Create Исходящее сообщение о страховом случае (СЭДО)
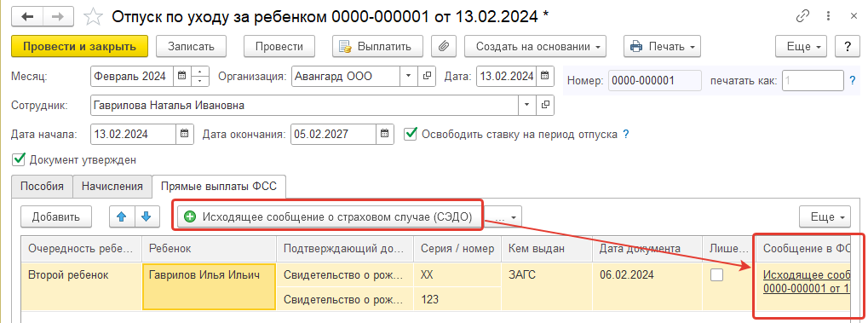This screenshot has width=868, height=323. point(330,216)
